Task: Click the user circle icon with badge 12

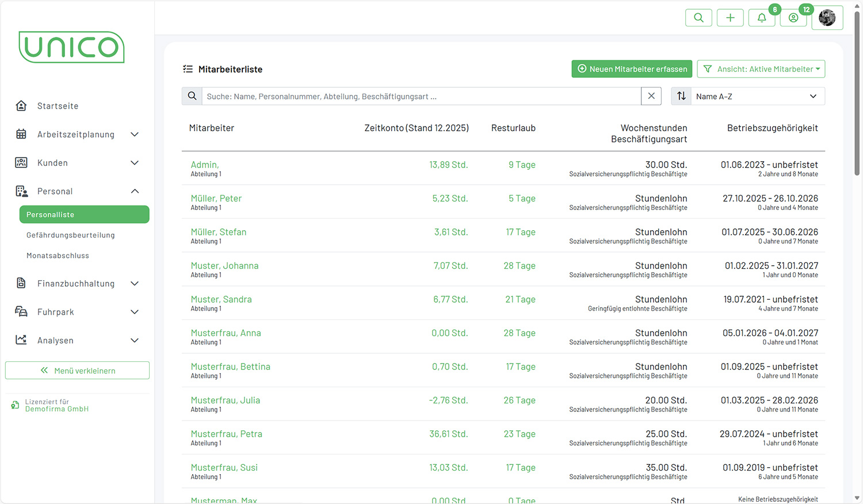Action: point(793,18)
